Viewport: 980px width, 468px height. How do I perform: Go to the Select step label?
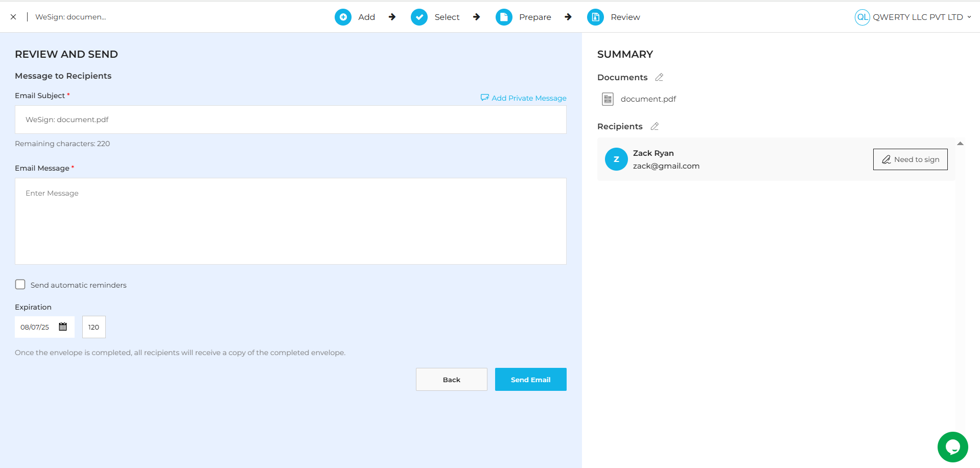[x=447, y=17]
